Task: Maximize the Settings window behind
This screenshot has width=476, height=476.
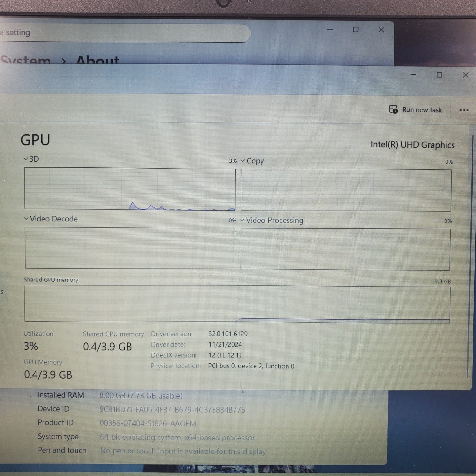Action: [x=356, y=30]
